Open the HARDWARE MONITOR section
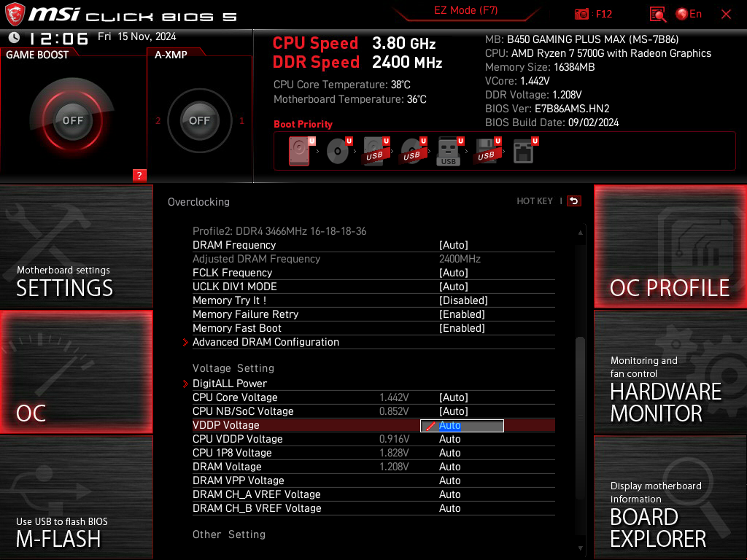 [670, 372]
